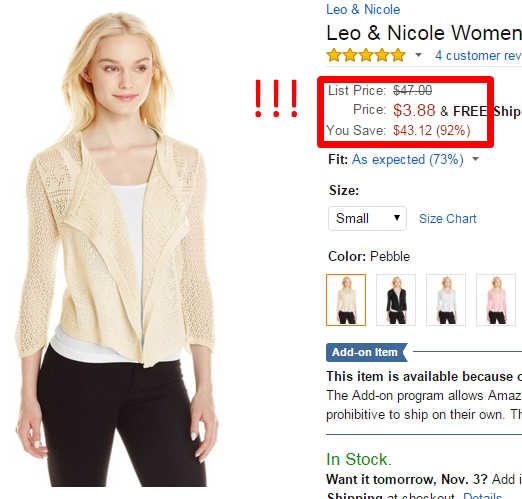The width and height of the screenshot is (522, 499).
Task: Expand the Fit As expected dropdown arrow
Action: pyautogui.click(x=476, y=159)
